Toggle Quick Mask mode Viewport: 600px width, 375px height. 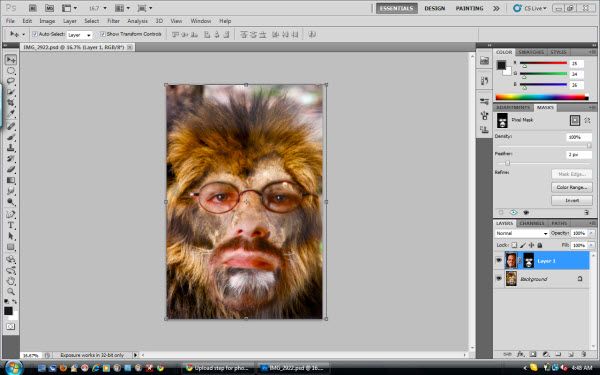(11, 326)
